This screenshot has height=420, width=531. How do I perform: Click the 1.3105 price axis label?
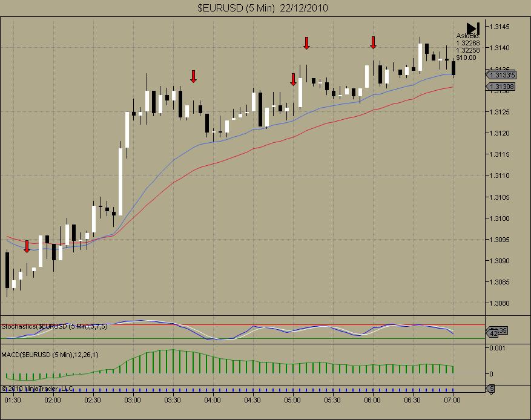tap(500, 197)
